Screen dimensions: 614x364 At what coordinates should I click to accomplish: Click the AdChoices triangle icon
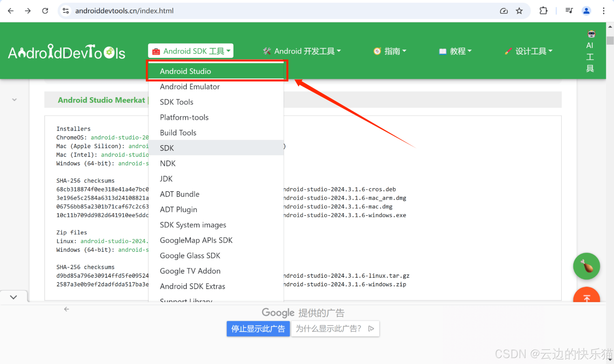(371, 329)
